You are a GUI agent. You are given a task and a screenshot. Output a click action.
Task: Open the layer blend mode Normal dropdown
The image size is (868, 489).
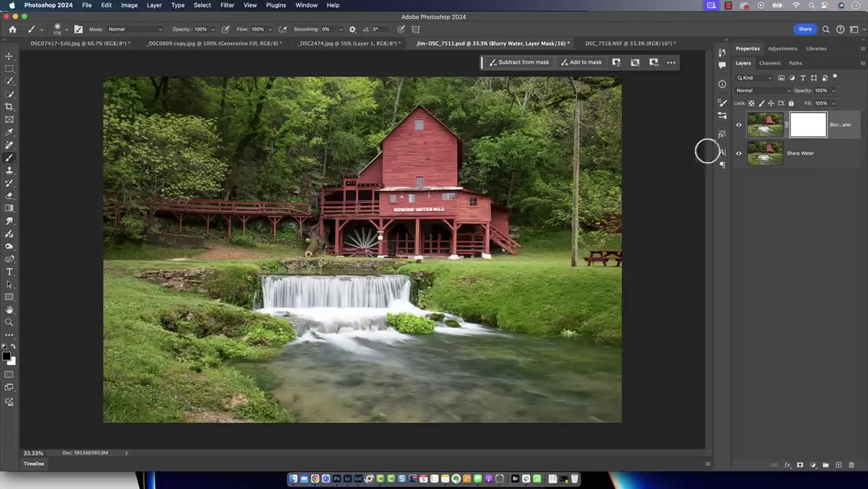tap(762, 90)
